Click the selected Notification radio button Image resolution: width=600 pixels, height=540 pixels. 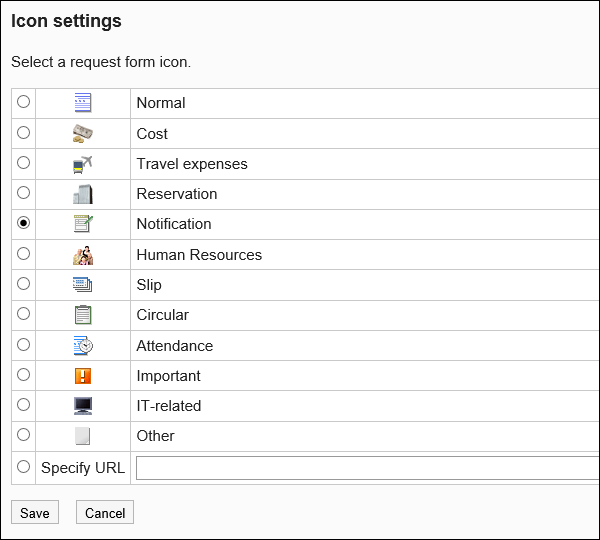(23, 223)
